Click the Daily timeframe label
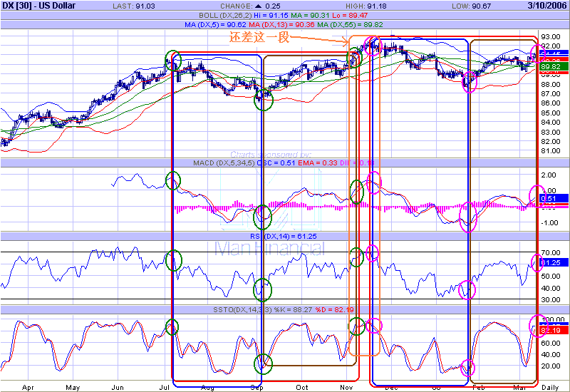The image size is (570, 392). (x=550, y=388)
